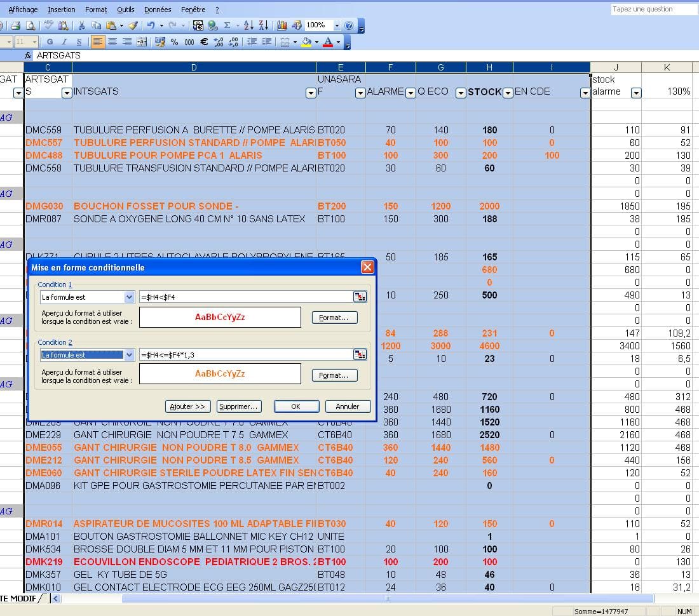Sort ascending with the A-Z icon

click(x=248, y=26)
